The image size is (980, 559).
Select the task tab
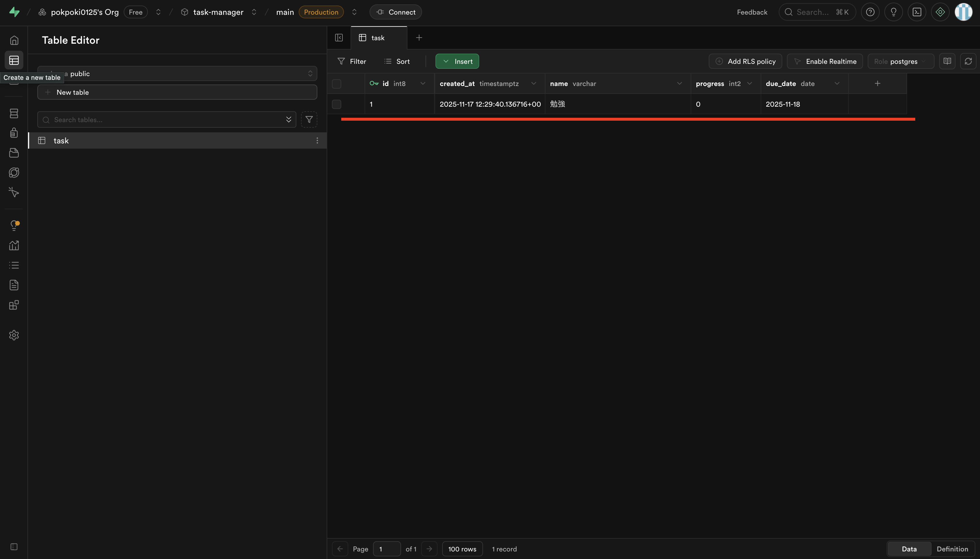378,38
